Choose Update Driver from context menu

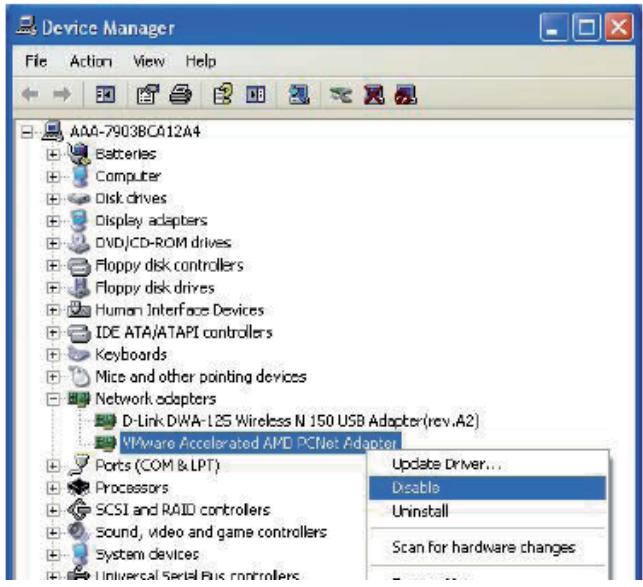point(487,464)
